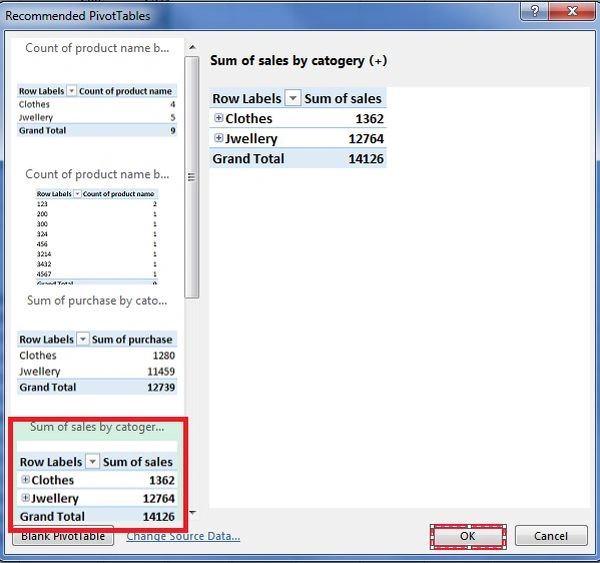
Task: Click the 12764 Jwellery value in preview
Action: 366,139
